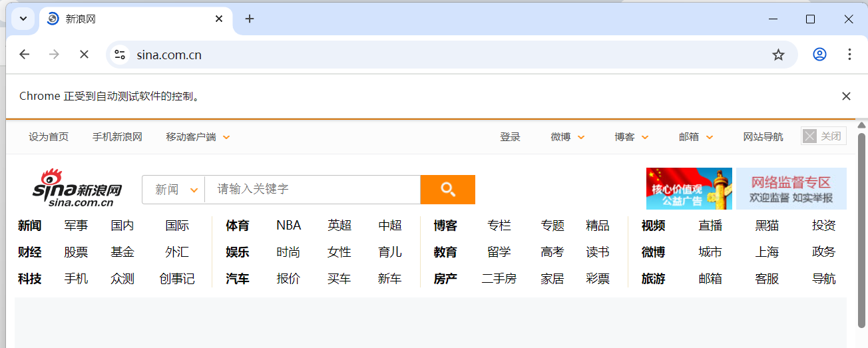Open 教育 channel
Viewport: 868px width, 348px height.
coord(445,252)
